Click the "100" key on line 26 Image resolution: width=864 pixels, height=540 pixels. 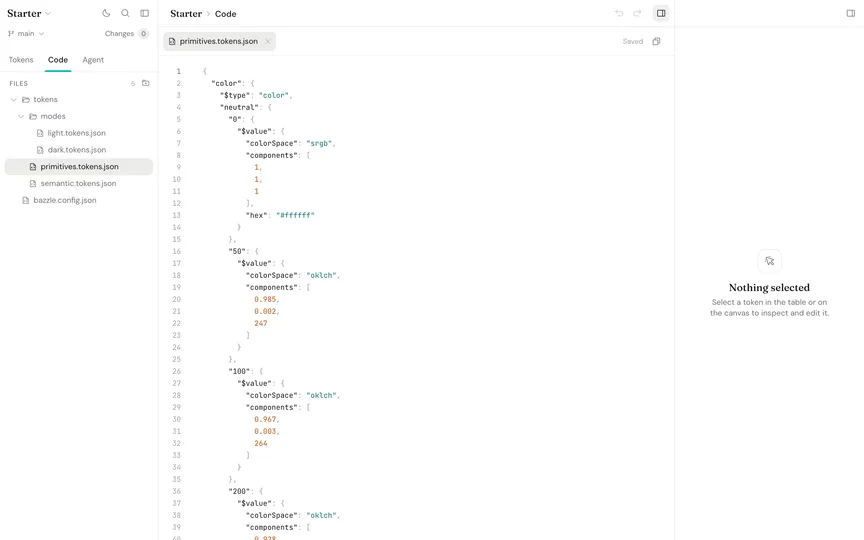(239, 371)
